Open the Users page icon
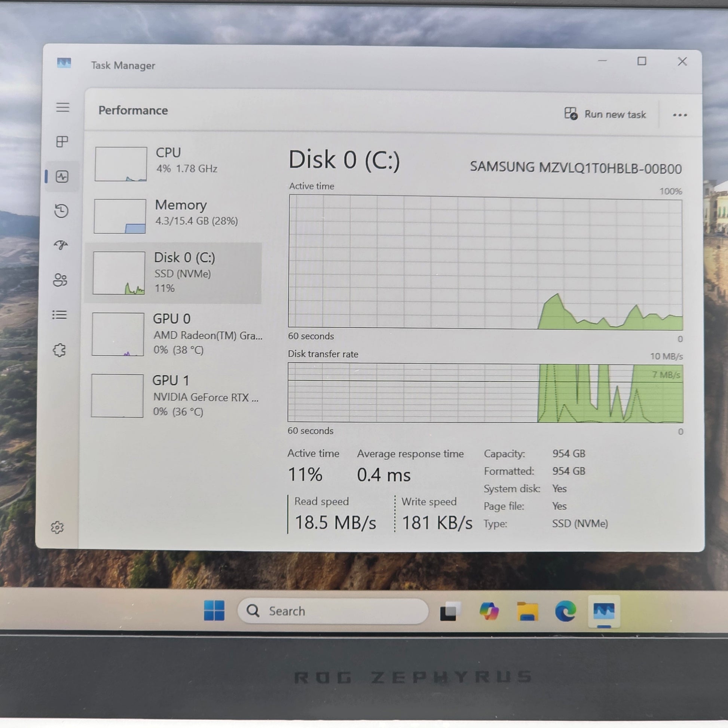 coord(60,280)
